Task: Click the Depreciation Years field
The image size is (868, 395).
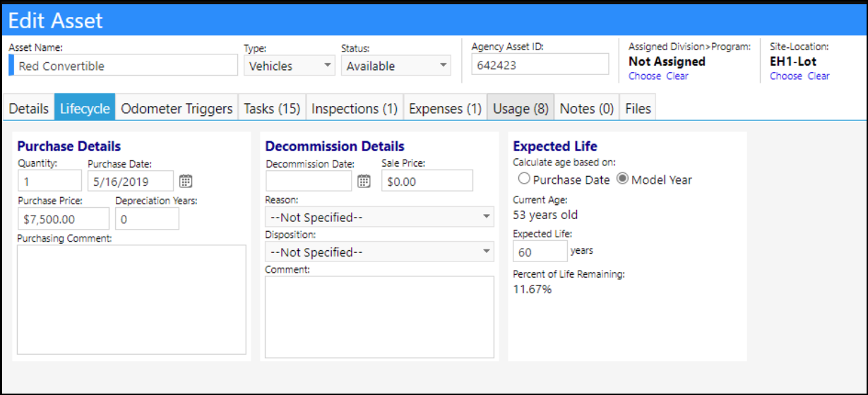Action: click(147, 218)
